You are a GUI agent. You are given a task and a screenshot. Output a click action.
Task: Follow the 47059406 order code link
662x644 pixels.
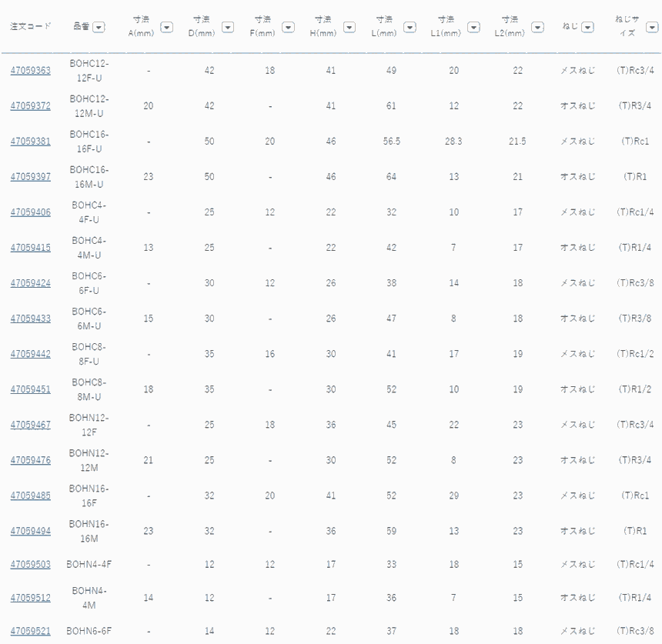coord(30,212)
